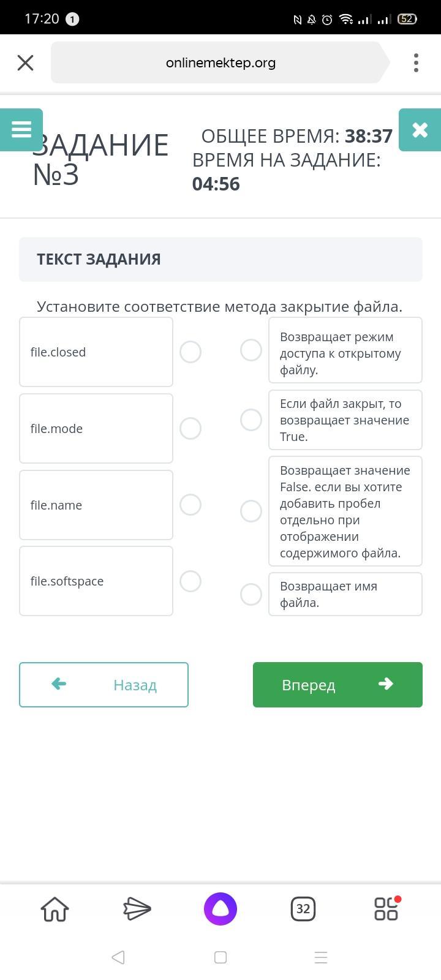The height and width of the screenshot is (980, 441).
Task: Tap the 'Возвращает режим доступа' answer box
Action: (x=345, y=350)
